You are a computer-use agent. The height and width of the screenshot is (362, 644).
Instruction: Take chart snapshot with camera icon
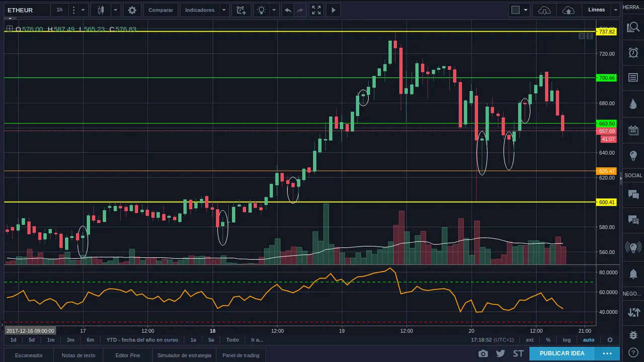(483, 354)
